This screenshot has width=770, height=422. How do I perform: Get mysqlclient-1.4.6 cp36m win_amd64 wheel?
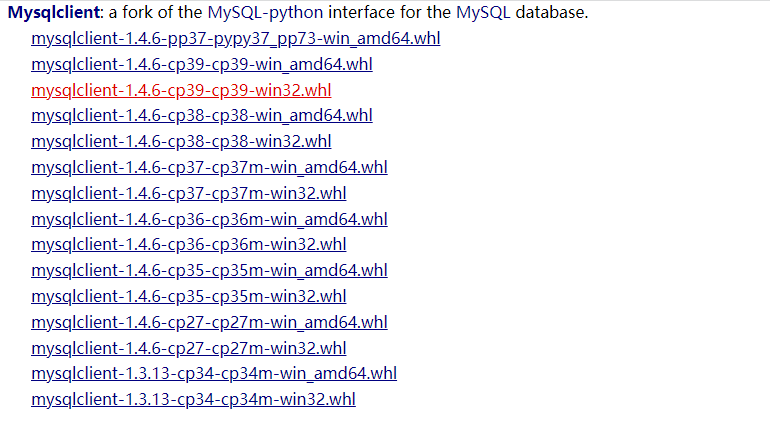click(x=209, y=219)
